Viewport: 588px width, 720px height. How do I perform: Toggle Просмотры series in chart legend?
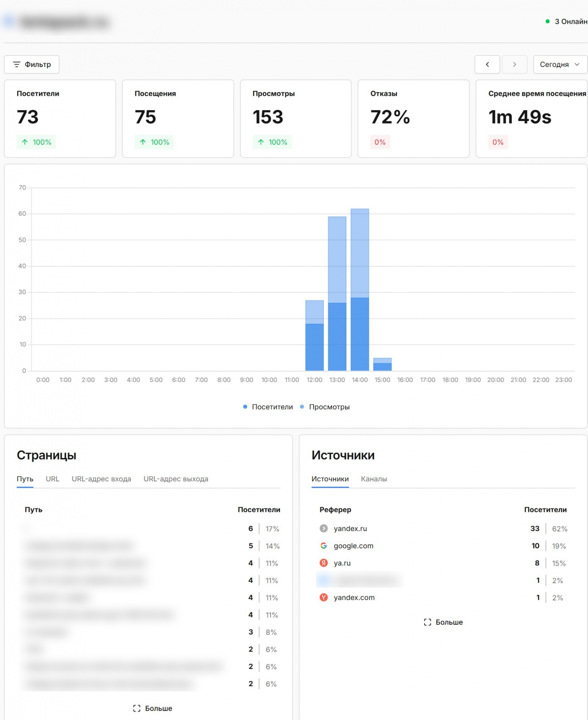coord(325,407)
